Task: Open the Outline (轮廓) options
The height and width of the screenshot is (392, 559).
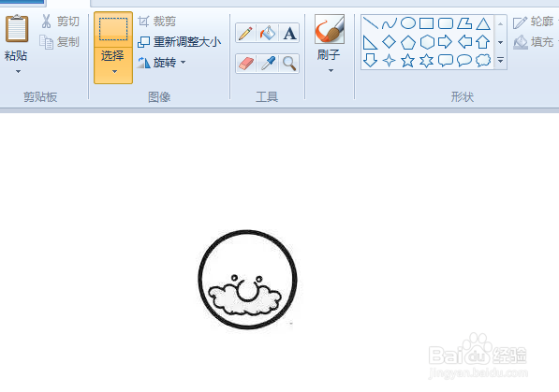Action: [x=534, y=22]
